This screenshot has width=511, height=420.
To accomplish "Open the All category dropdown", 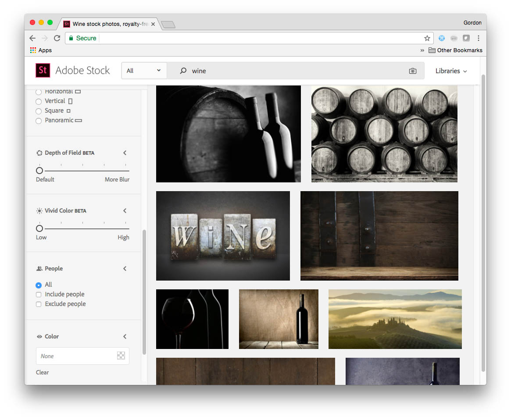I will click(x=143, y=71).
